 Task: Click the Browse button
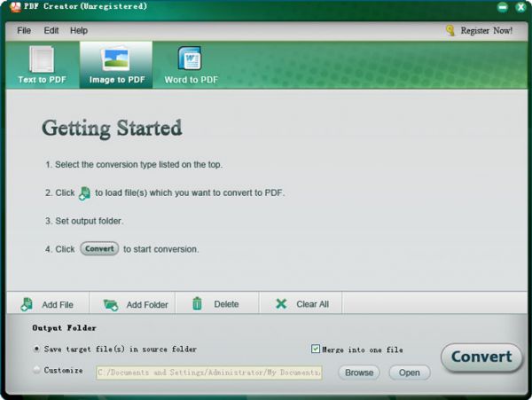pyautogui.click(x=359, y=373)
